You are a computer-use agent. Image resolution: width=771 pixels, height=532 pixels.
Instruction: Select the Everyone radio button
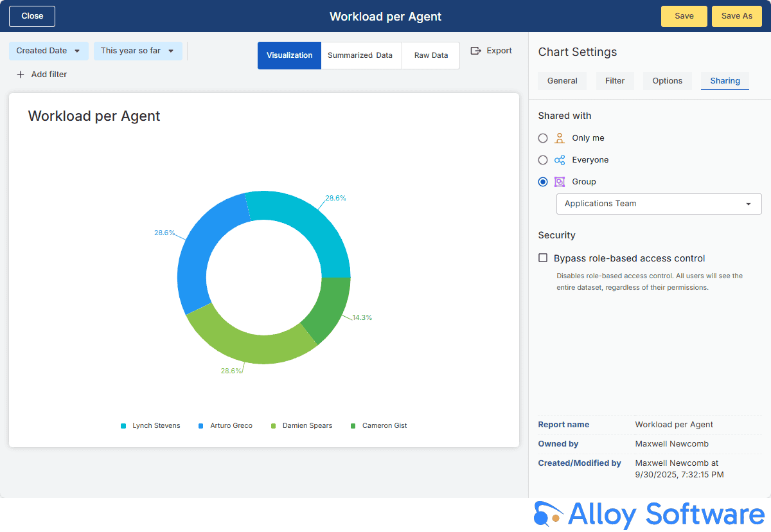coord(543,160)
